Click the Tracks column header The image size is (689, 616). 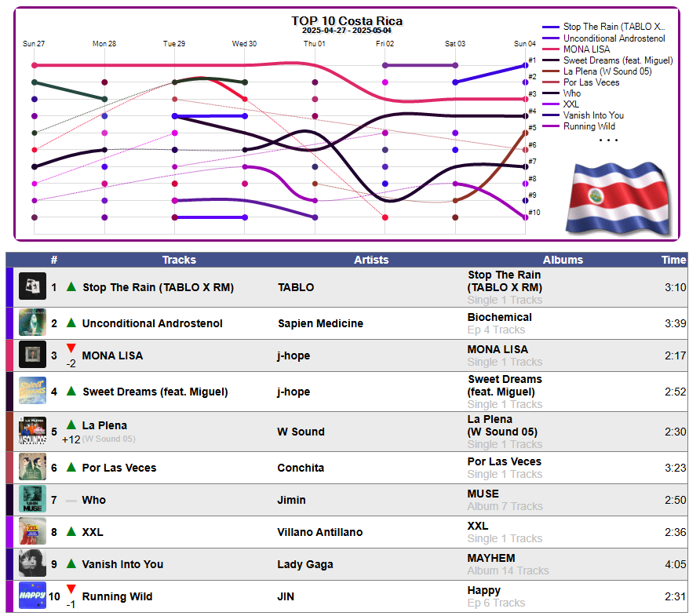tap(179, 260)
